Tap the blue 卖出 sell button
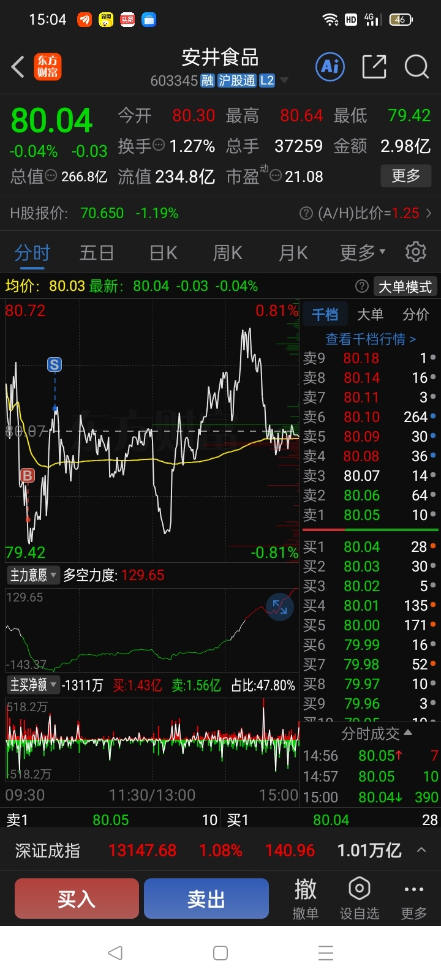441x980 pixels. tap(206, 899)
